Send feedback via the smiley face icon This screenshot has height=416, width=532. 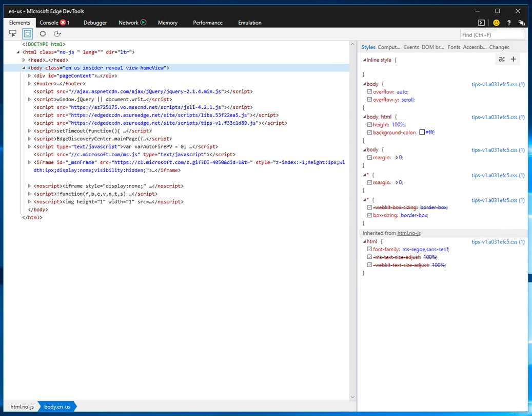click(x=496, y=23)
